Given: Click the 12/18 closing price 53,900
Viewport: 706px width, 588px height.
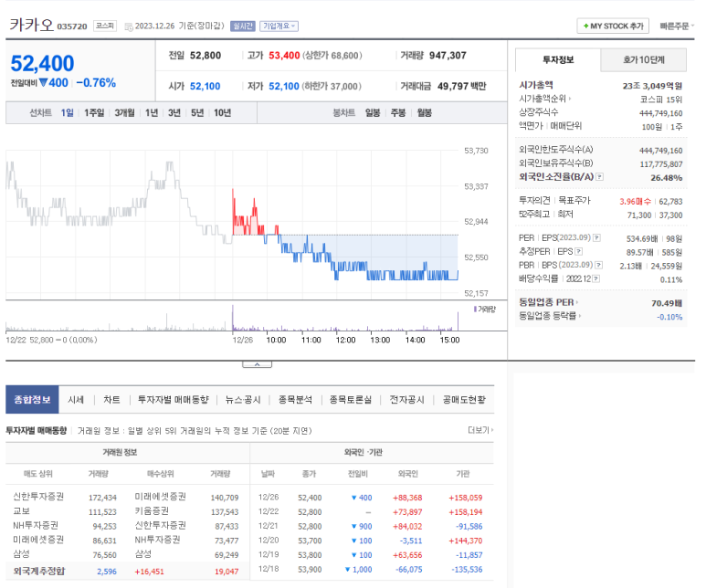Looking at the screenshot, I should point(310,570).
